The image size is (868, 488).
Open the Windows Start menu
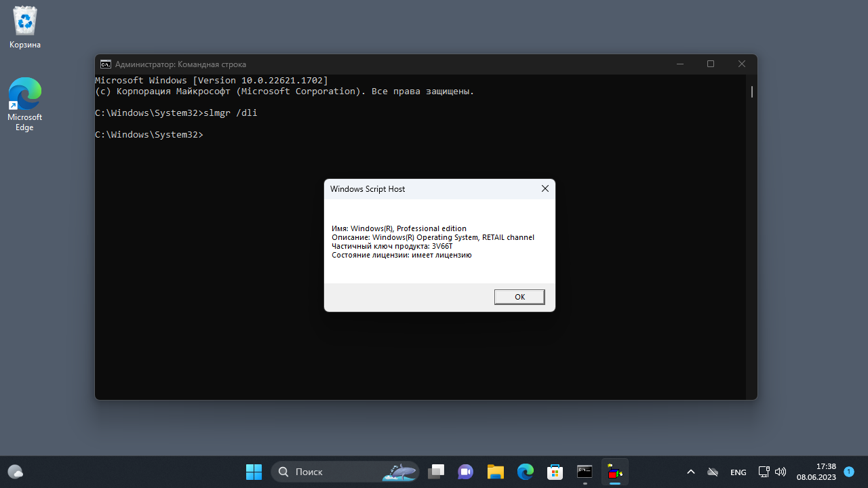pyautogui.click(x=254, y=472)
